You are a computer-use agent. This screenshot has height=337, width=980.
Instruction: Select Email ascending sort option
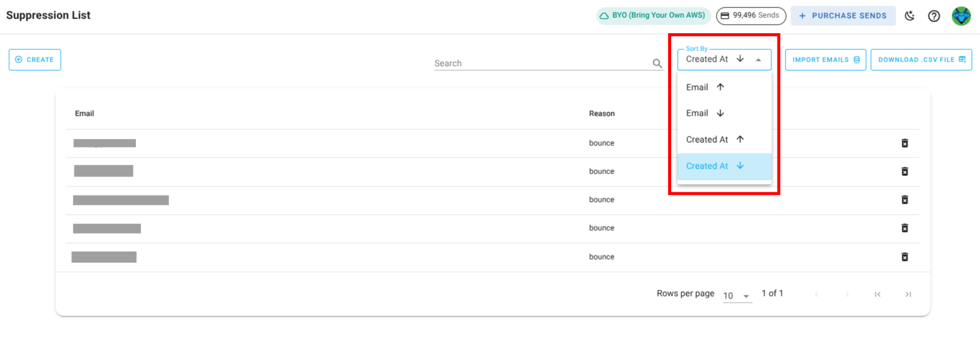[724, 87]
